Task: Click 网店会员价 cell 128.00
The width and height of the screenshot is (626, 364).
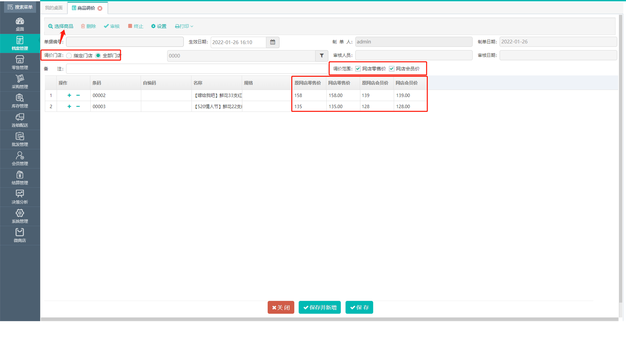Action: coord(410,107)
